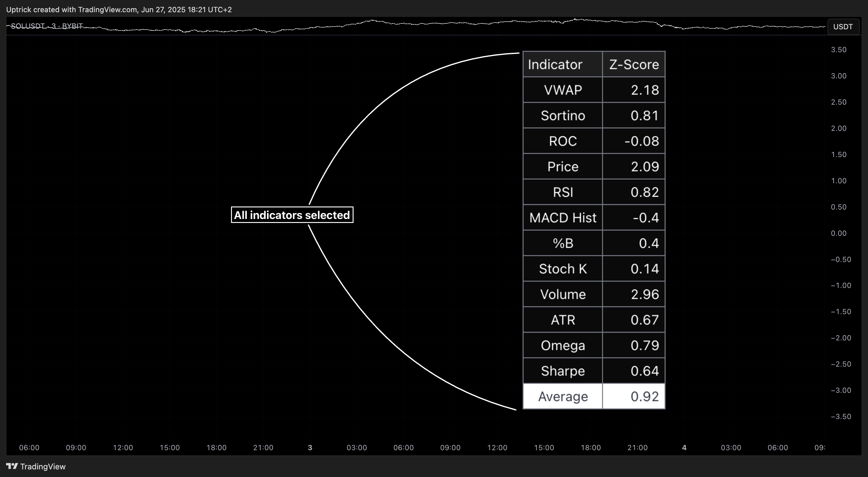Screen dimensions: 868x477
Task: Click the ATR z-score value 0.67
Action: [634, 320]
